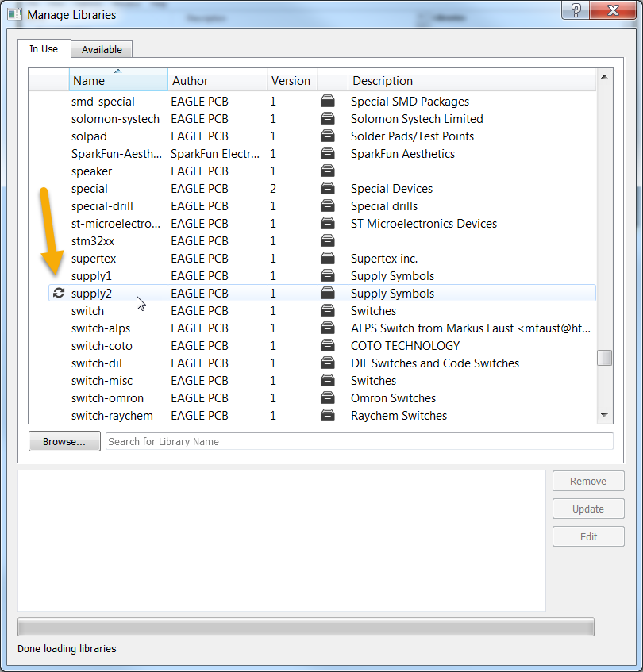
Task: Select the switch-omron library name
Action: pos(107,398)
